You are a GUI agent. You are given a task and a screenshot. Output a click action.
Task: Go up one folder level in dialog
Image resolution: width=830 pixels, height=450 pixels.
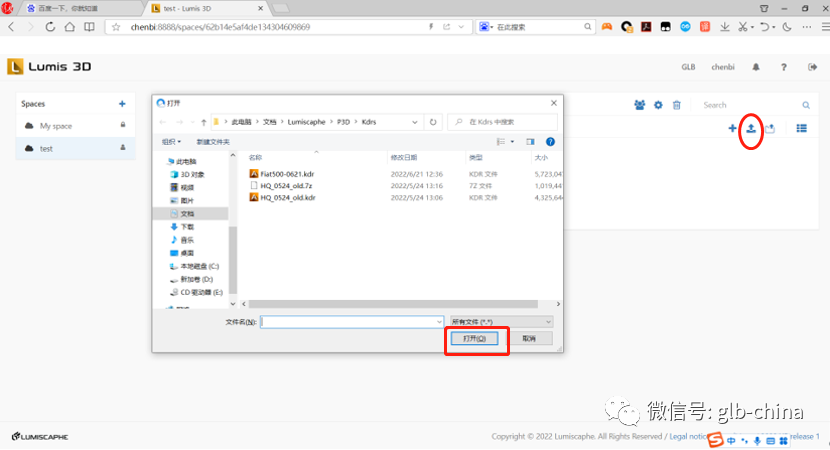coord(204,122)
